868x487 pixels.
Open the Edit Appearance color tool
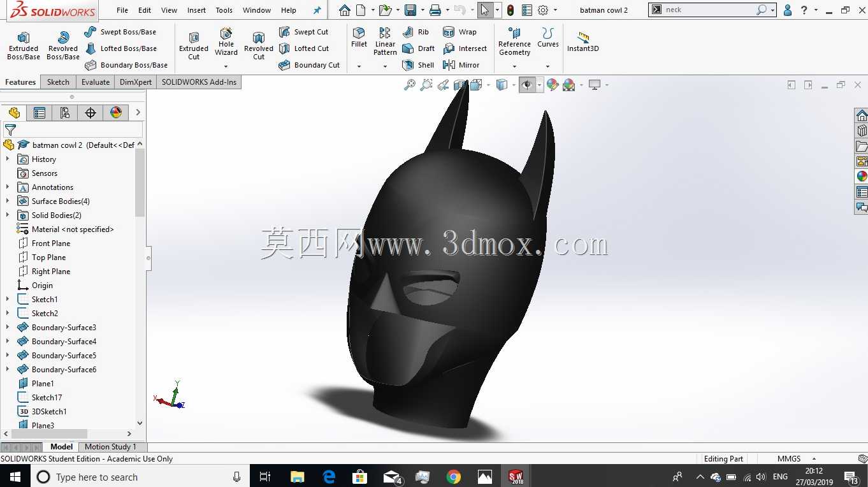click(x=553, y=85)
